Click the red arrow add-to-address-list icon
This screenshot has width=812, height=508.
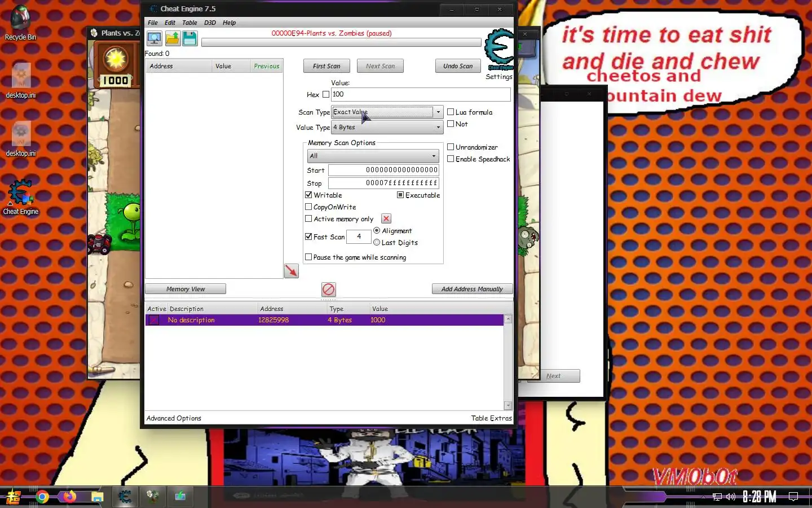[x=292, y=271]
